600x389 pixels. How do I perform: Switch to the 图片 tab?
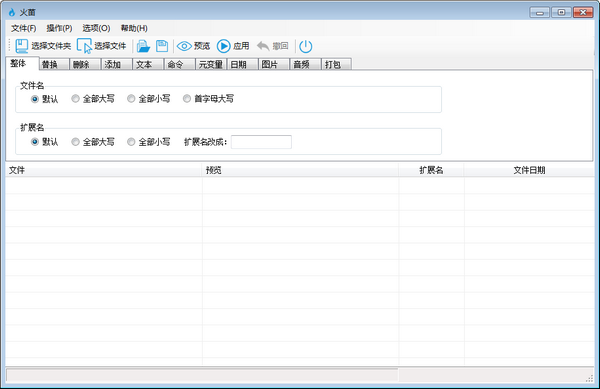(x=274, y=64)
